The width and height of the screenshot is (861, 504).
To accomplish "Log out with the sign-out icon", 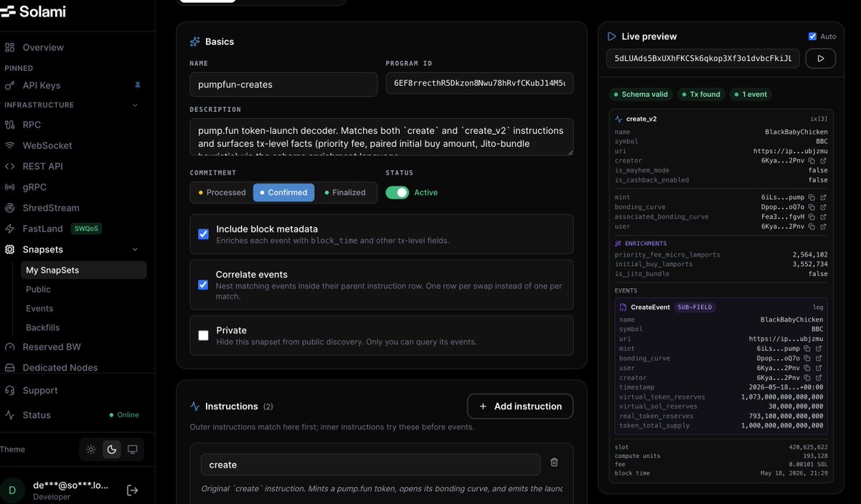I will point(133,490).
